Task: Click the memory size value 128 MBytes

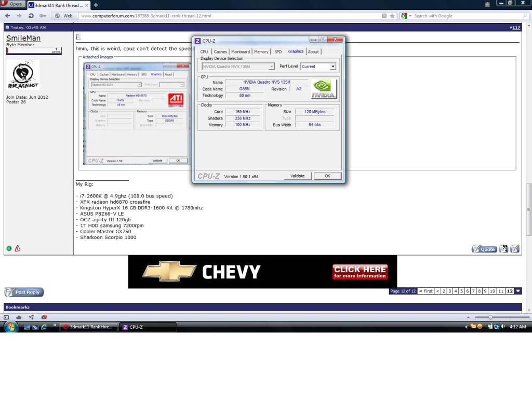Action: click(314, 112)
